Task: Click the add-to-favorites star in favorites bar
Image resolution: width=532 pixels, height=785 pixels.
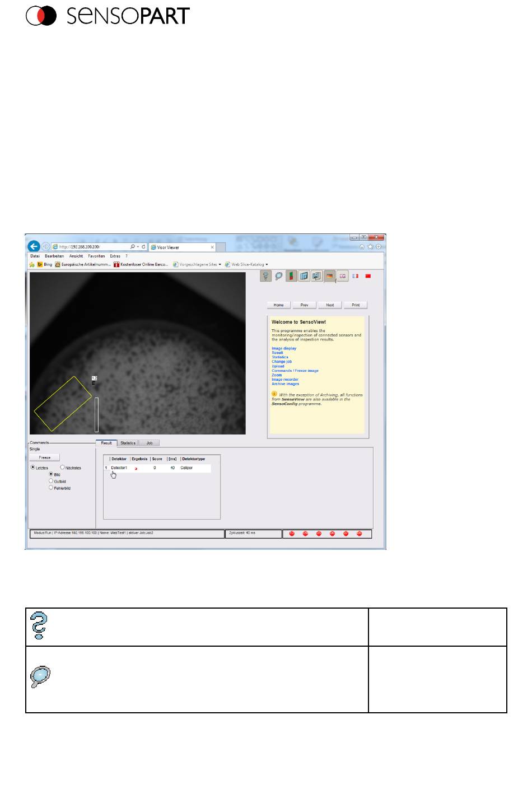Action: [32, 264]
